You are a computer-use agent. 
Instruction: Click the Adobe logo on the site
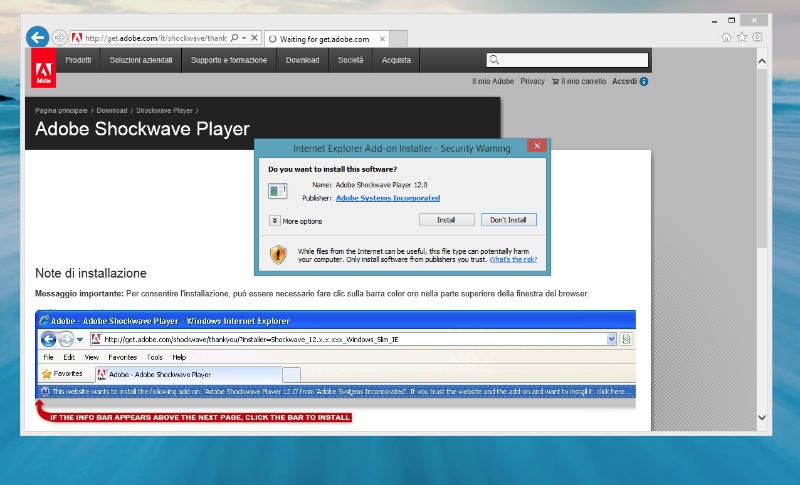click(x=43, y=69)
